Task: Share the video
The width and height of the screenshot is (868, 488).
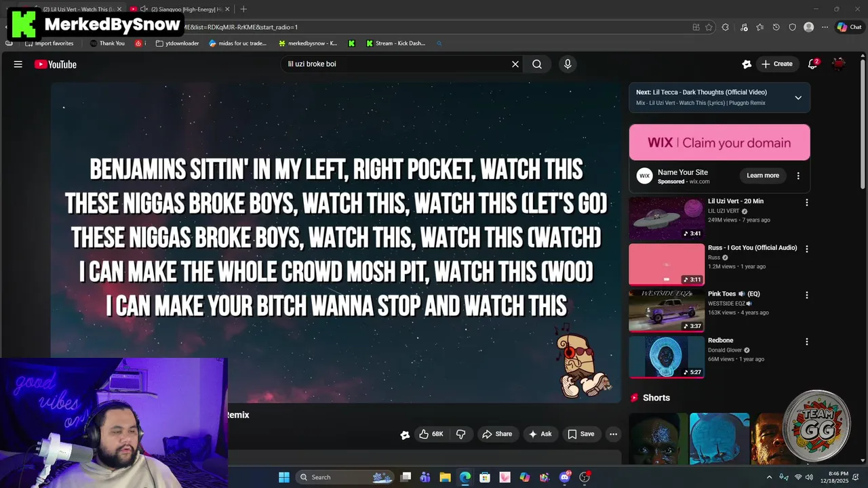Action: pyautogui.click(x=497, y=434)
